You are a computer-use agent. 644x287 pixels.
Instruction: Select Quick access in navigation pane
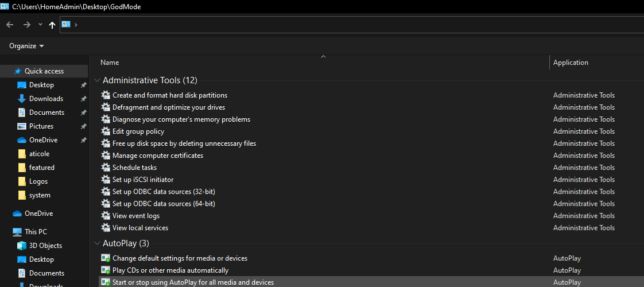click(44, 71)
